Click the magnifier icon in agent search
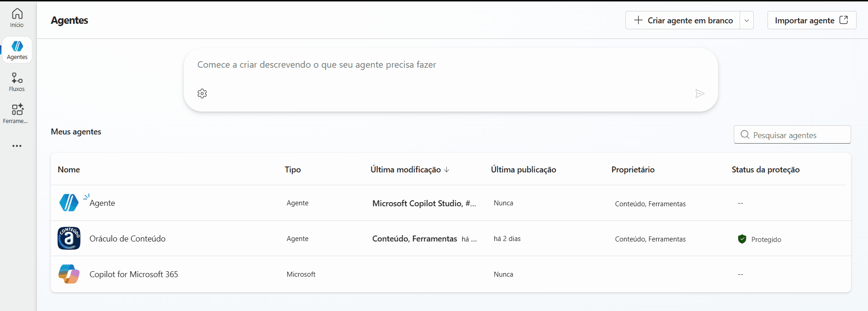Image resolution: width=868 pixels, height=311 pixels. tap(745, 134)
